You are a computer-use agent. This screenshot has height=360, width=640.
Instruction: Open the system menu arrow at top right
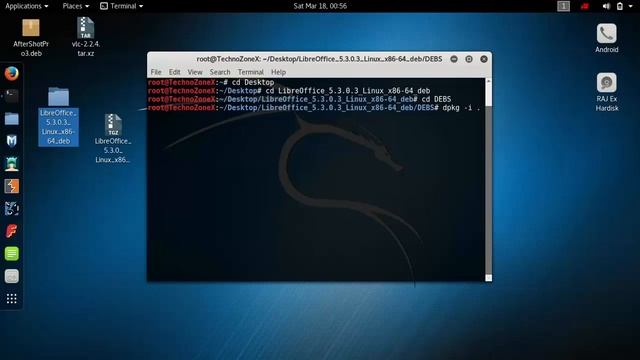click(x=631, y=6)
